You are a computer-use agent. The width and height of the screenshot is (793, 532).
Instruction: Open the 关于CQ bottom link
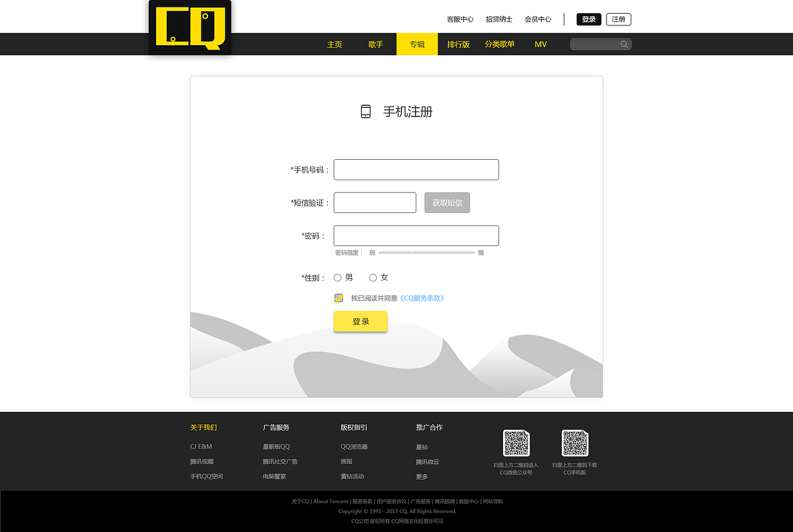point(300,502)
